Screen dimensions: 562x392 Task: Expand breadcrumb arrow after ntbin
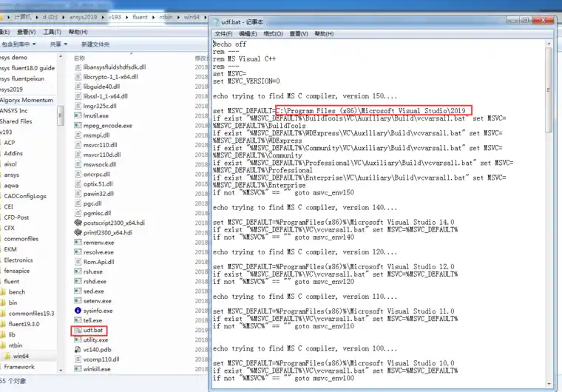pos(178,17)
